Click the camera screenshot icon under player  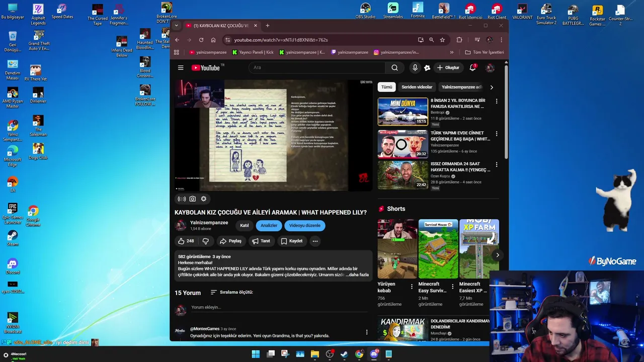tap(192, 199)
